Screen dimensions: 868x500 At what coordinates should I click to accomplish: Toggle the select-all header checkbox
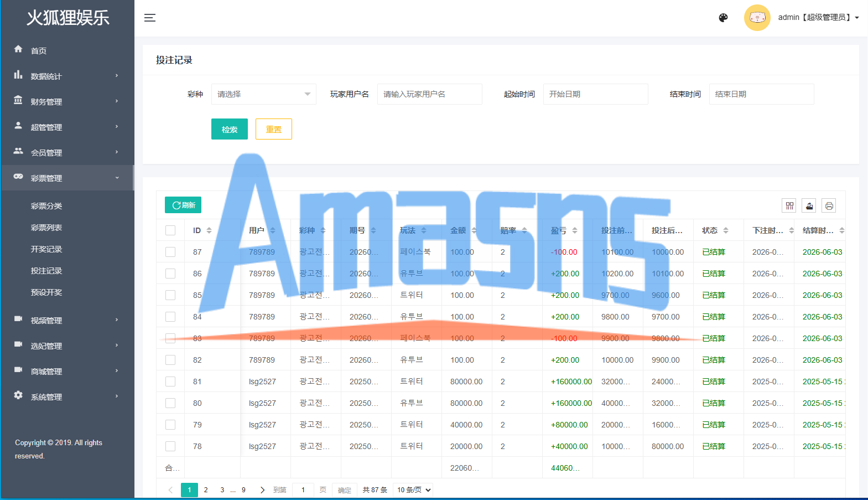tap(170, 230)
